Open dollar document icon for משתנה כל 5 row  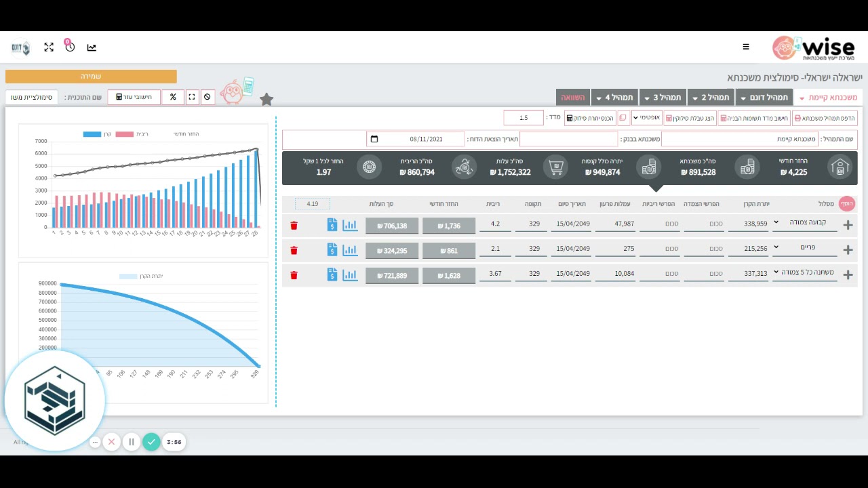pyautogui.click(x=332, y=274)
